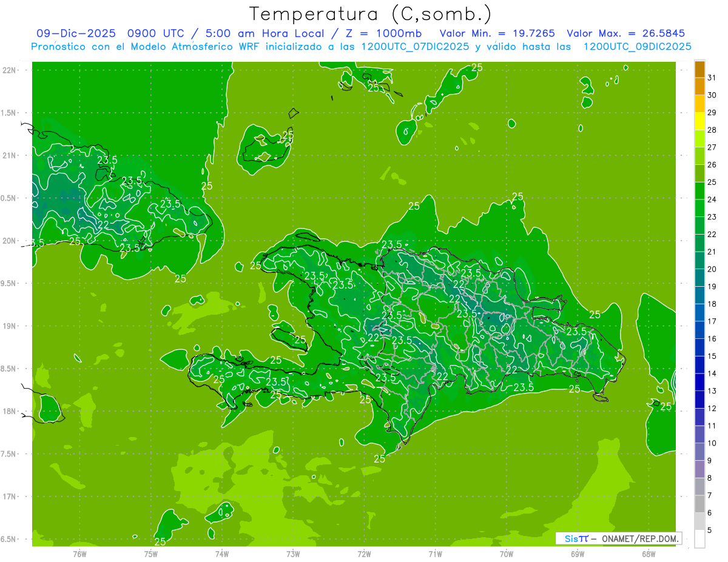This screenshot has height=562, width=728.
Task: Click the colorbar label '30'
Action: 712,95
